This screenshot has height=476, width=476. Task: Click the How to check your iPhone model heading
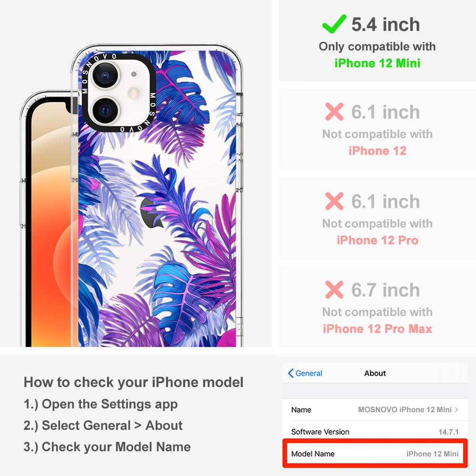(x=134, y=382)
